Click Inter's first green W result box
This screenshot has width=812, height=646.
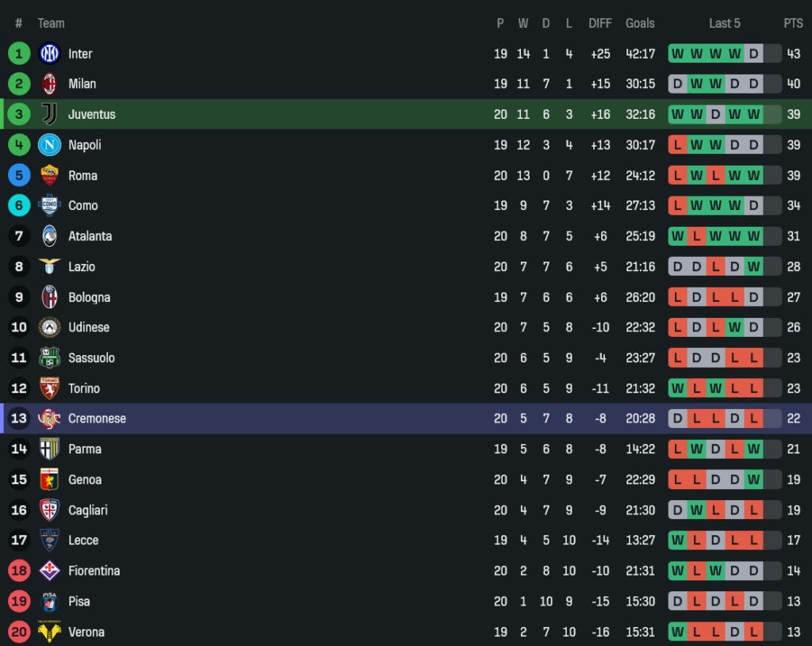click(677, 54)
